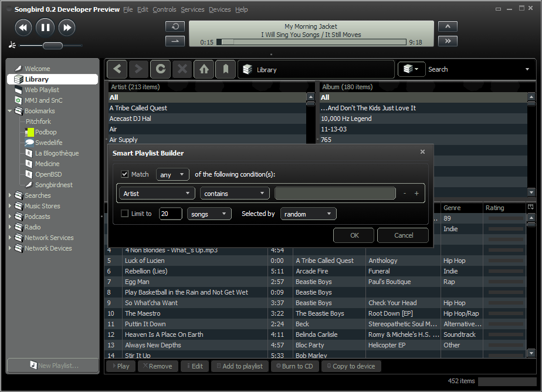Uncheck the Match checkbox
The height and width of the screenshot is (392, 542).
(125, 174)
